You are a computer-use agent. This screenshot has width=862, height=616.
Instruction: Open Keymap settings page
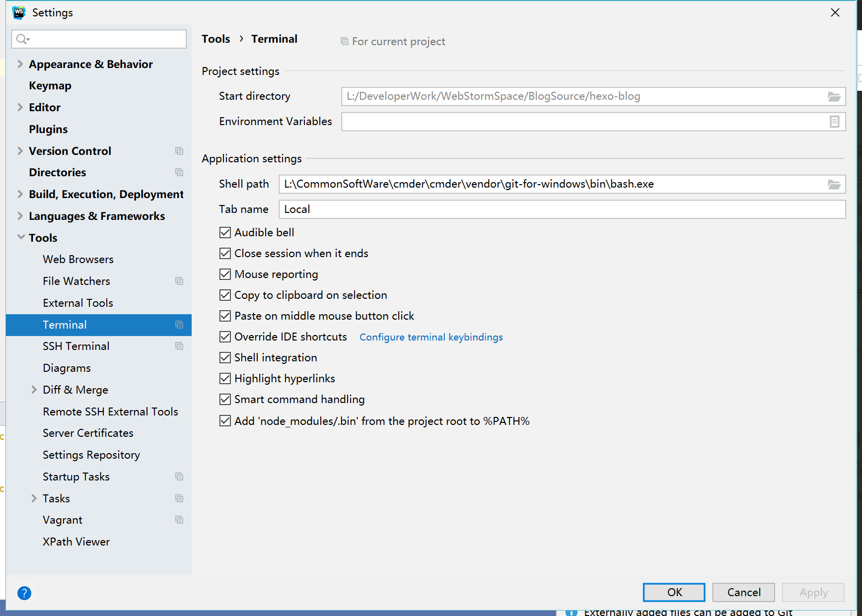(x=50, y=85)
